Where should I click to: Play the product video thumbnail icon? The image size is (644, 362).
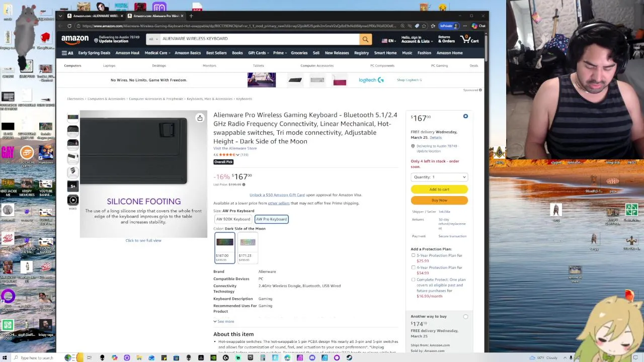tap(73, 200)
